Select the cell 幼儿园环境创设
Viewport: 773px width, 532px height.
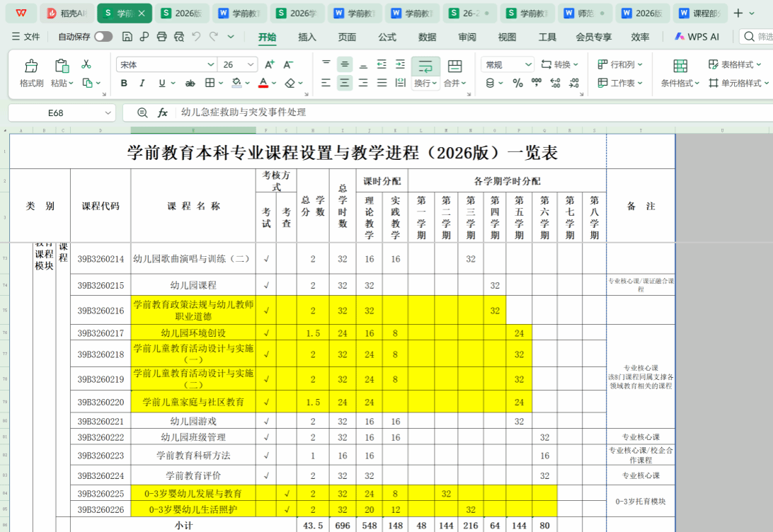click(193, 333)
